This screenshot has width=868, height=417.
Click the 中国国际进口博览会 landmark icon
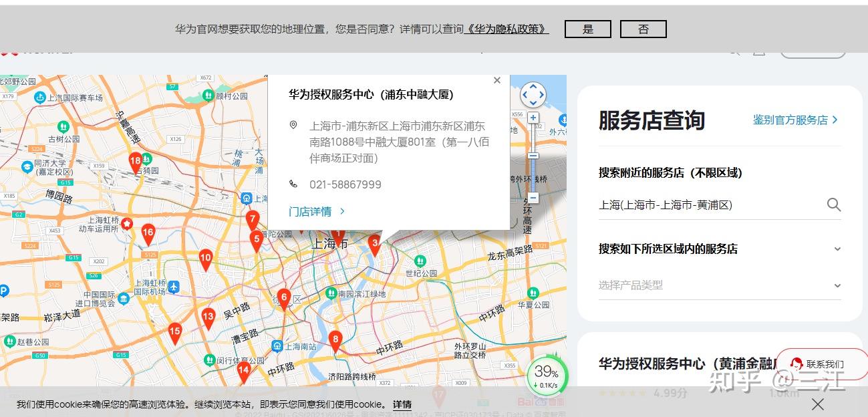pyautogui.click(x=124, y=299)
